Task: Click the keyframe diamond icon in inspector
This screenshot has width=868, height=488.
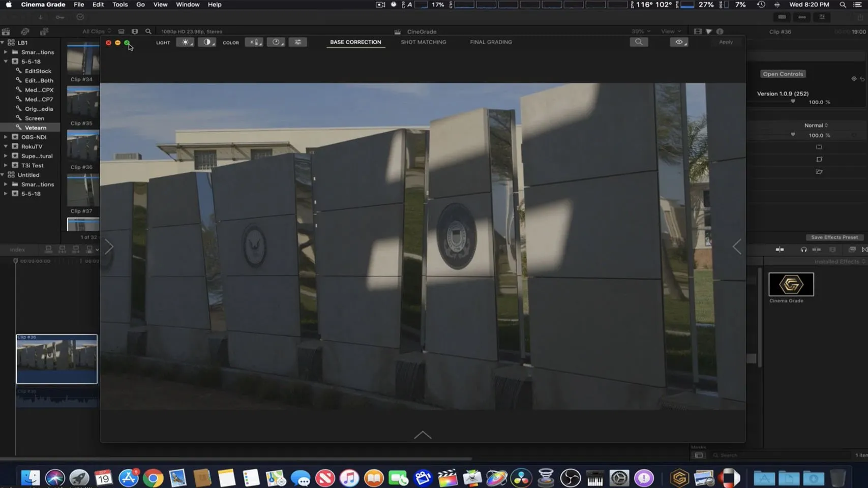Action: [854, 79]
